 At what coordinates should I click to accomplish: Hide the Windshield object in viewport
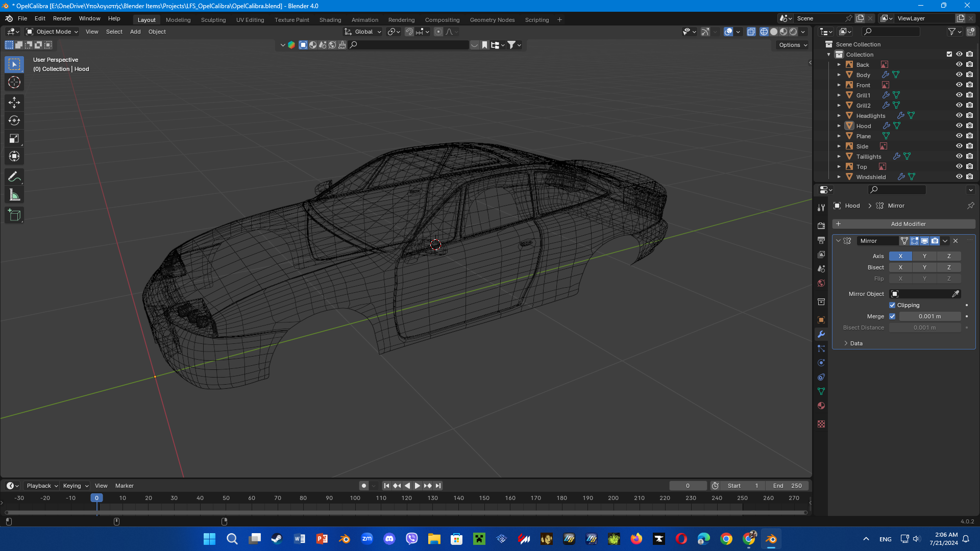[959, 177]
